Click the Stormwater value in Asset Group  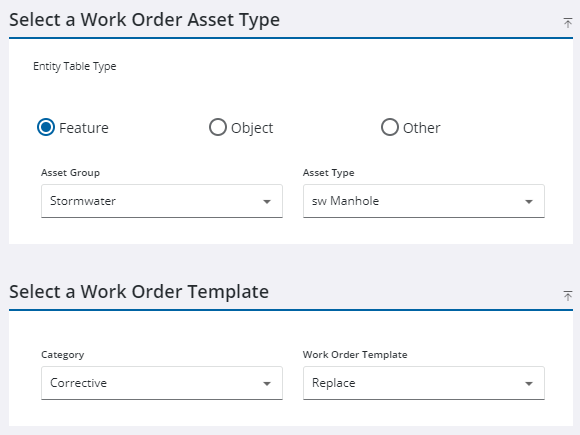click(x=83, y=201)
